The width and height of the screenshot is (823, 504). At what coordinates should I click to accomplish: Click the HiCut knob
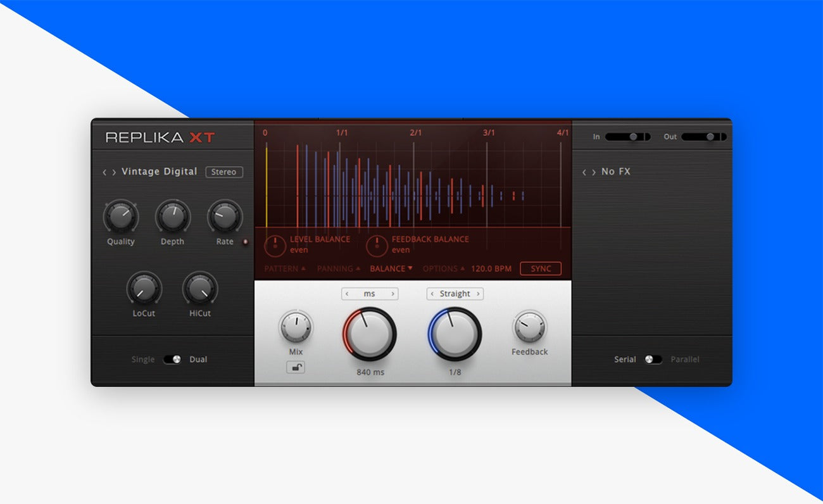(x=199, y=288)
